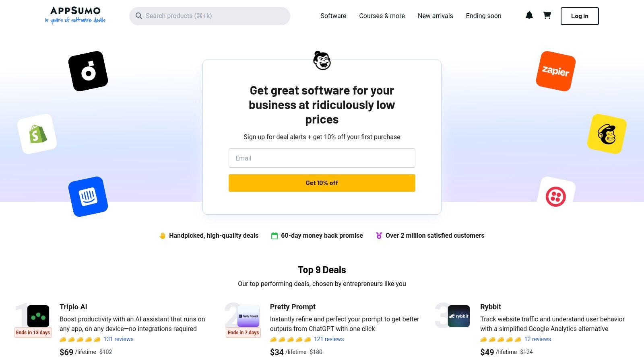Open the Software menu
Image resolution: width=644 pixels, height=362 pixels.
[333, 16]
